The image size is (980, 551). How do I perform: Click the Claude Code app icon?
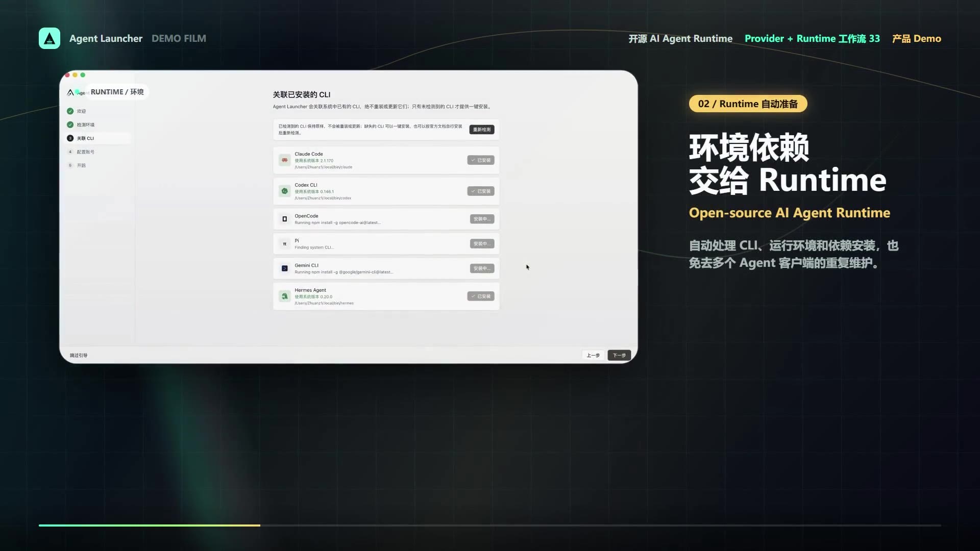pos(285,160)
